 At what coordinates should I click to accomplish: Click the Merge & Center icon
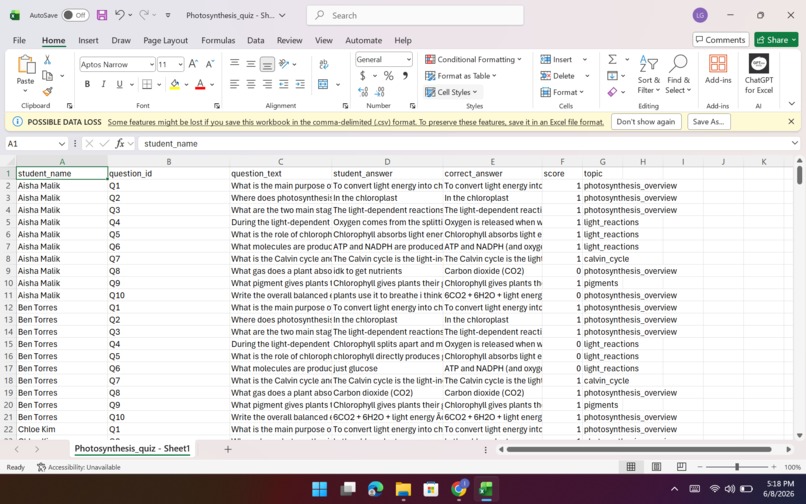point(323,84)
